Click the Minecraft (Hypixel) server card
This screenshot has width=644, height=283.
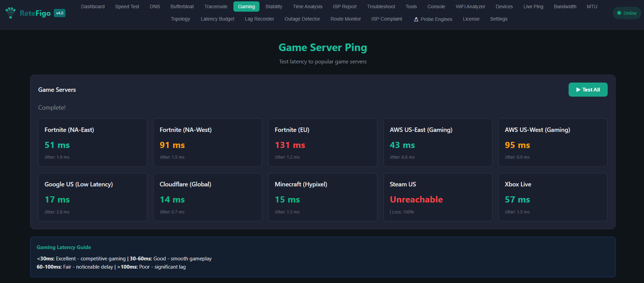323,197
